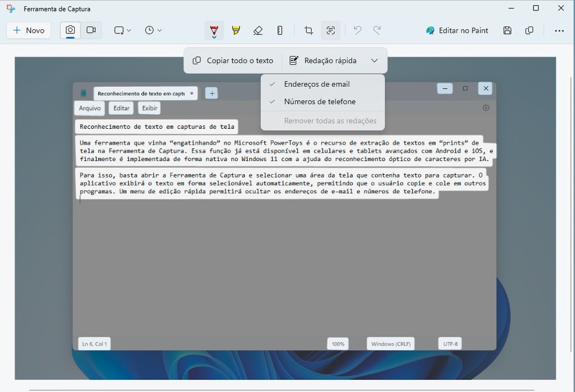Select the Reconhecimento de texto Notepad tab
This screenshot has width=575, height=392.
click(x=145, y=94)
